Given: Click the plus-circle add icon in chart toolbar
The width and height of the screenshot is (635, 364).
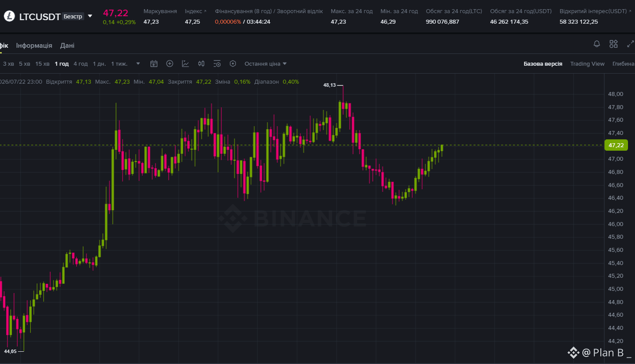Looking at the screenshot, I should click(x=170, y=64).
